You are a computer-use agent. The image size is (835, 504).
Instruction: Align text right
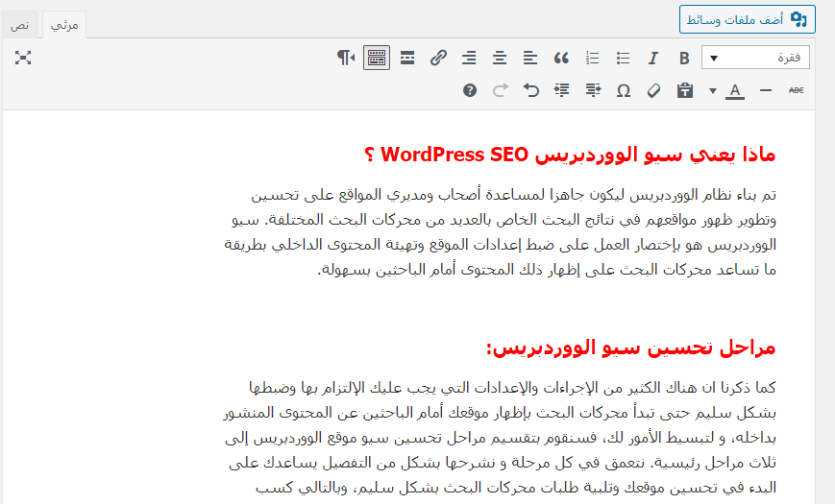click(x=469, y=58)
